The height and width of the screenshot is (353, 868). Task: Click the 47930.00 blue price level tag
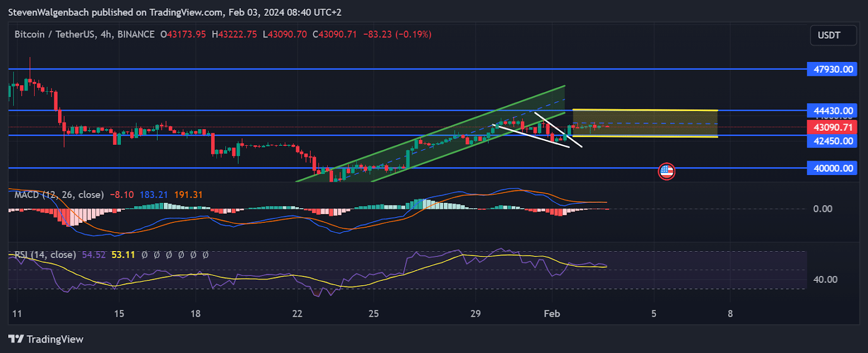click(x=832, y=69)
